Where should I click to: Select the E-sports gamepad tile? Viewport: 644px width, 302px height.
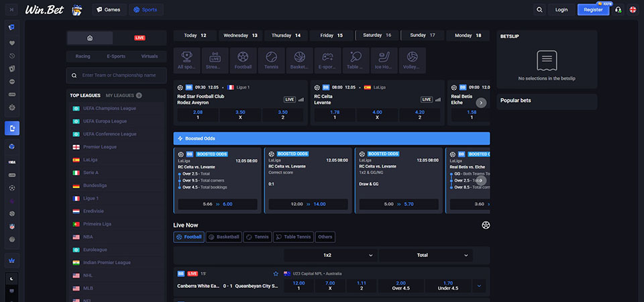(x=327, y=60)
